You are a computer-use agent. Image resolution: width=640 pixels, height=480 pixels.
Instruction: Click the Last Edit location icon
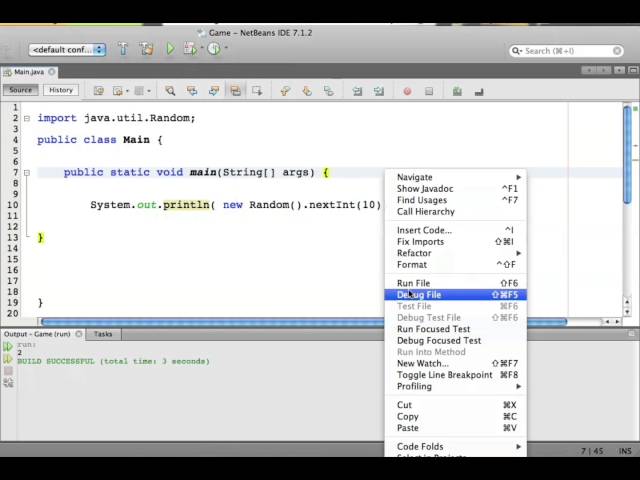pos(98,91)
